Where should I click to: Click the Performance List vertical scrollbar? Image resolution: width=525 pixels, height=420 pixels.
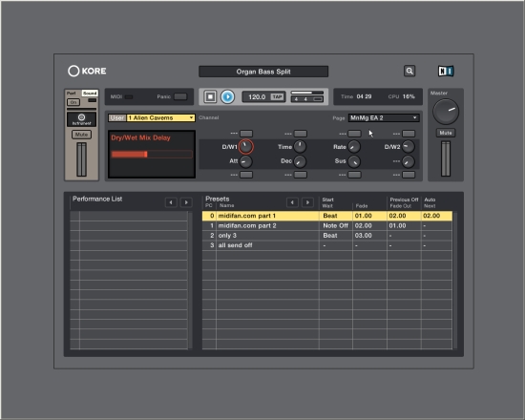(190, 281)
